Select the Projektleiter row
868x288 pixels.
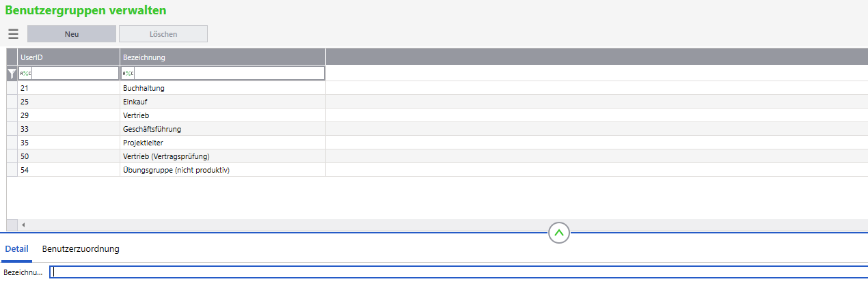(143, 143)
